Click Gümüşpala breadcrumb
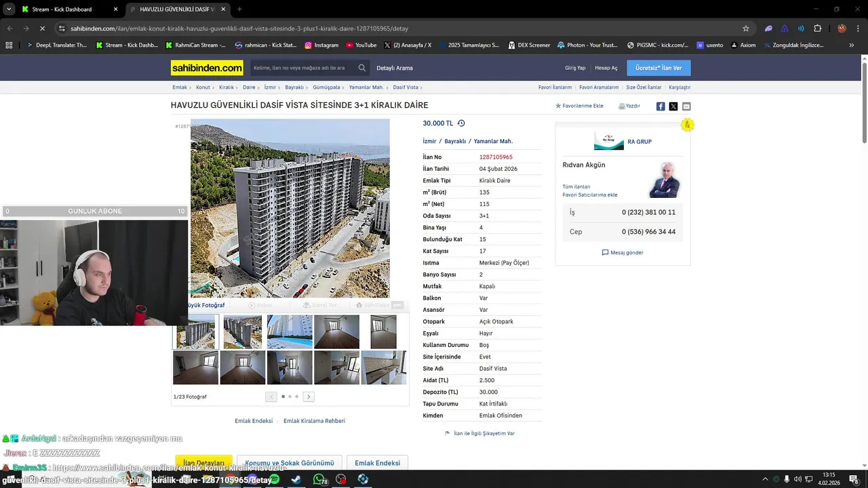 326,87
